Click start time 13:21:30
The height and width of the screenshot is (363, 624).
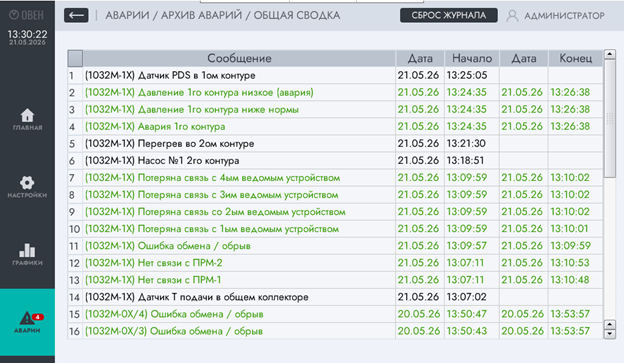coord(466,144)
